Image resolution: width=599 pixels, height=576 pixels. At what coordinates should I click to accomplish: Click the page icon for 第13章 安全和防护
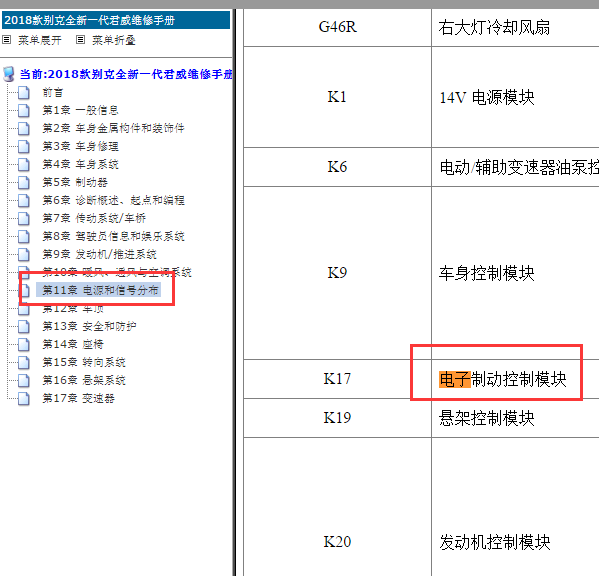click(24, 326)
